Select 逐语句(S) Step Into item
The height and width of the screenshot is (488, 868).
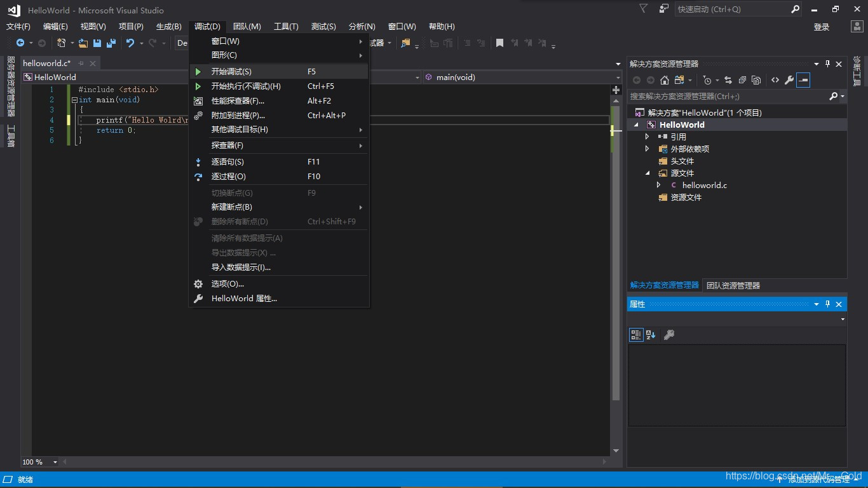279,162
